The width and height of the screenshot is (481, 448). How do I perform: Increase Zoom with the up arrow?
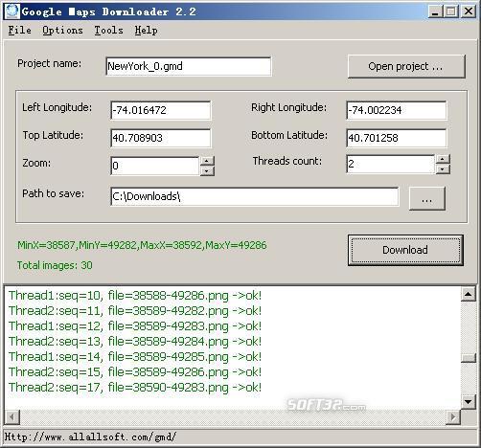point(207,161)
